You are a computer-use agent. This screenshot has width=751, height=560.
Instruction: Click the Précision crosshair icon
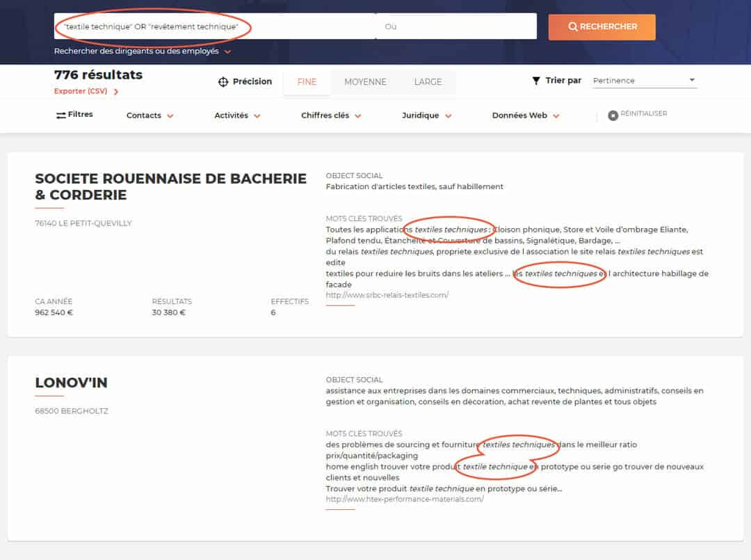[223, 82]
